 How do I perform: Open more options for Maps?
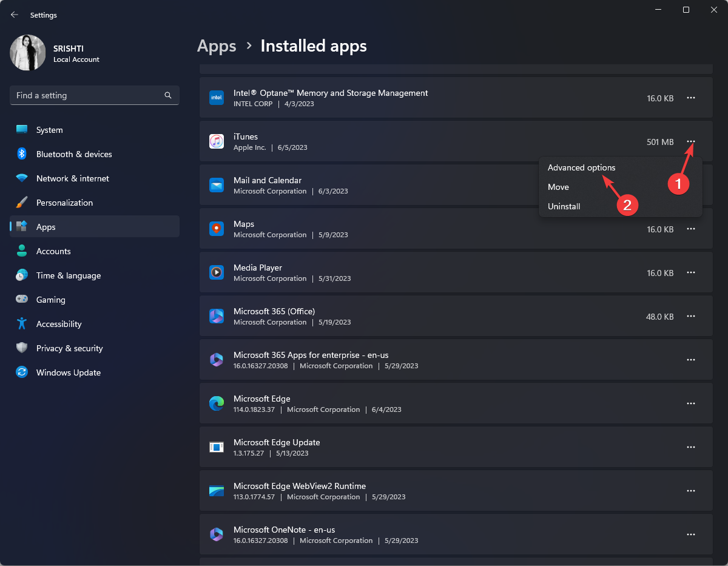690,229
